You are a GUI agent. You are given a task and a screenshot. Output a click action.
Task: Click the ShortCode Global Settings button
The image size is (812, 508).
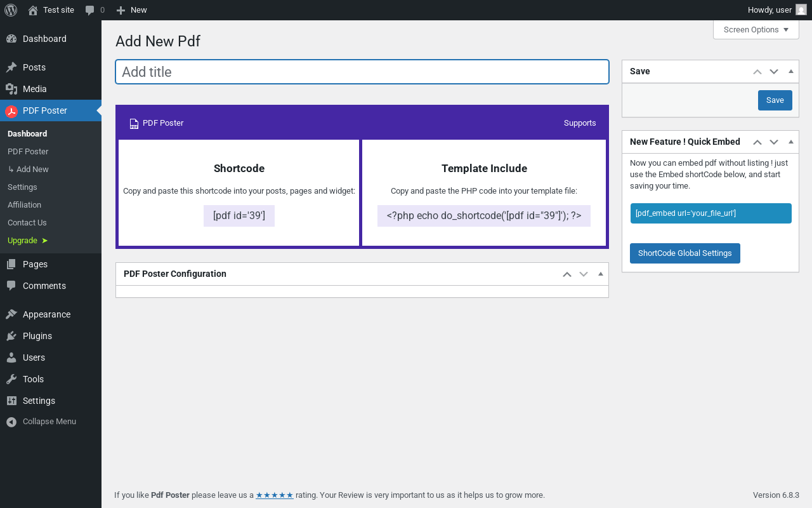(684, 253)
